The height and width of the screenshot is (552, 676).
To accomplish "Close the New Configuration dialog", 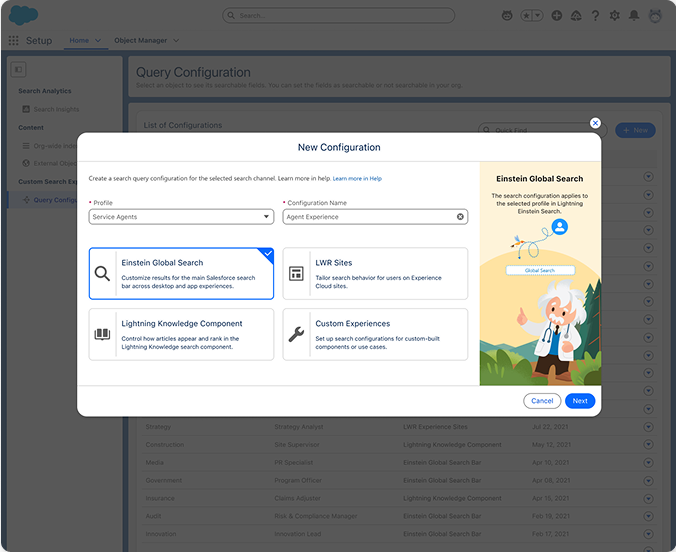I will pyautogui.click(x=595, y=123).
